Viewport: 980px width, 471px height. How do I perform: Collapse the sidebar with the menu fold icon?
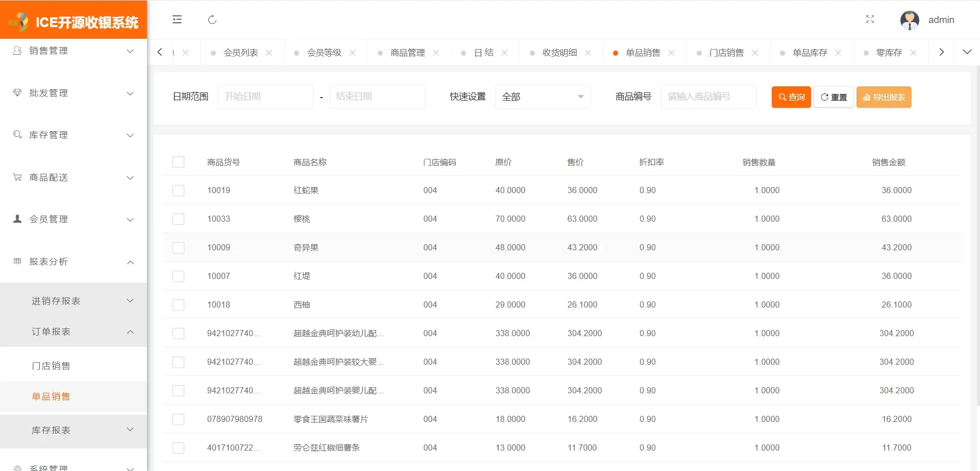click(177, 19)
